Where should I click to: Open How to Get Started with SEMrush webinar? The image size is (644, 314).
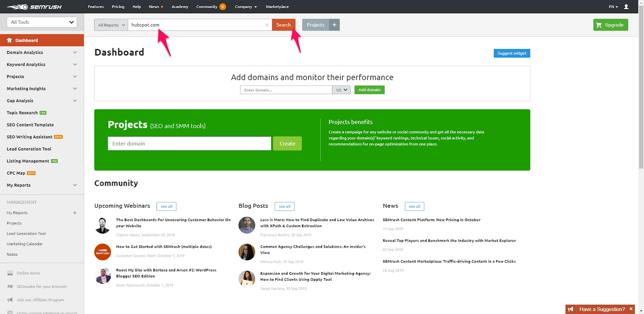click(164, 247)
